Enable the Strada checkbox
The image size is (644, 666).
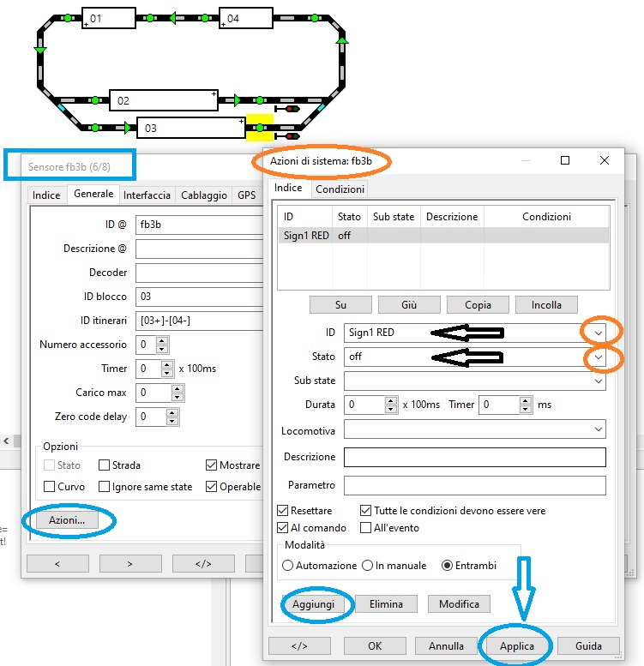(105, 465)
